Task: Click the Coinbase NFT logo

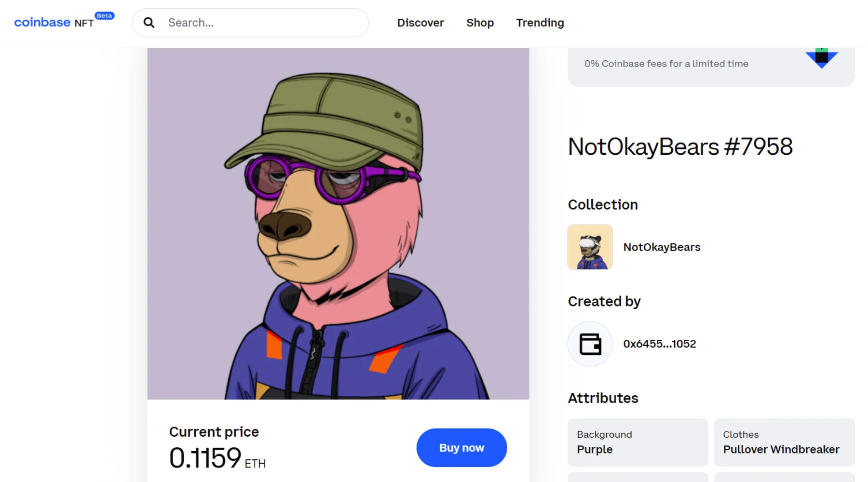Action: click(x=53, y=23)
